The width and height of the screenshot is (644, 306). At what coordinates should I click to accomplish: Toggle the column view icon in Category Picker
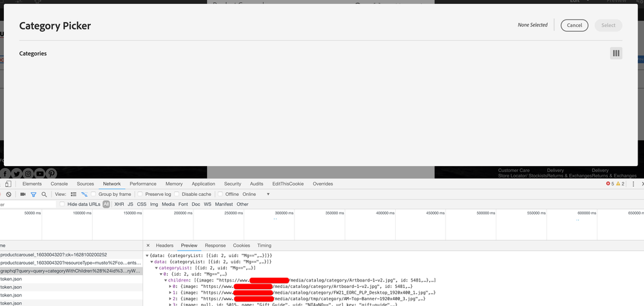[x=616, y=53]
